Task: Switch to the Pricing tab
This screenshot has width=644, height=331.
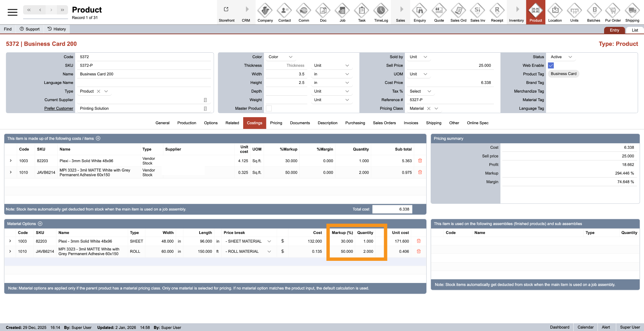Action: [x=276, y=123]
